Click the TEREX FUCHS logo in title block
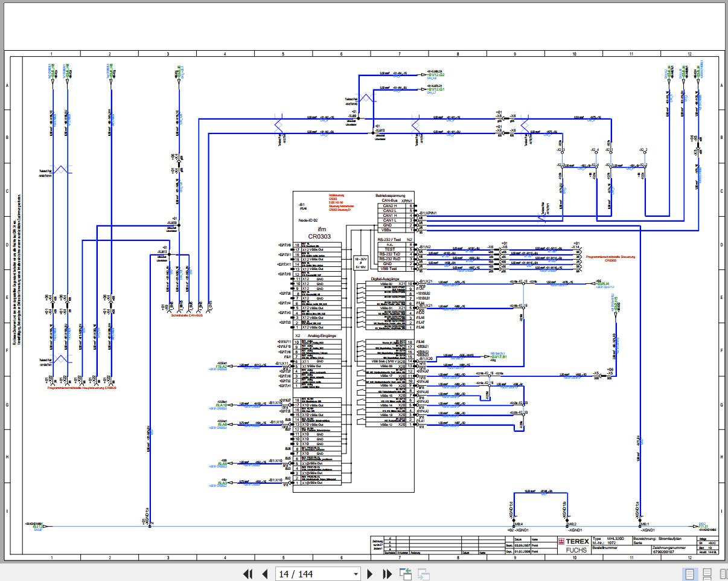Image resolution: width=728 pixels, height=581 pixels. (572, 545)
